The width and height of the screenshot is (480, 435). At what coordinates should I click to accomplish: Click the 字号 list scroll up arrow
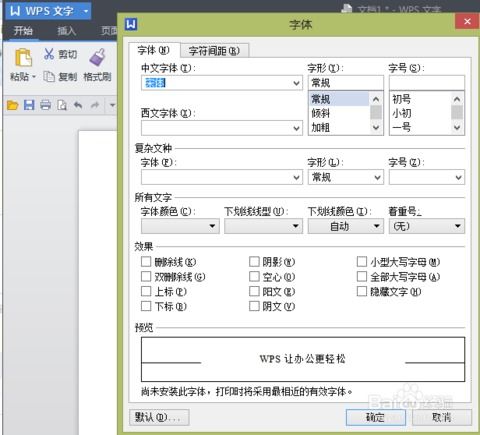(457, 99)
